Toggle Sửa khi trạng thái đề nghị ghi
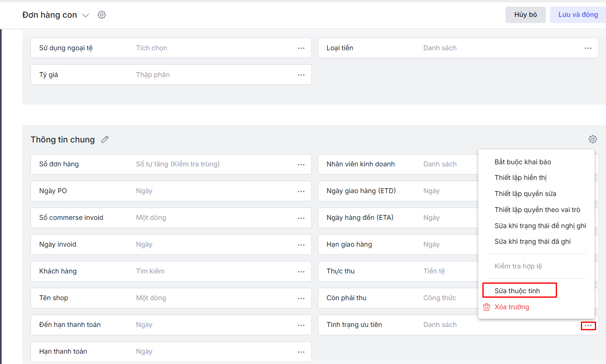Viewport: 606px width, 364px height. (540, 226)
